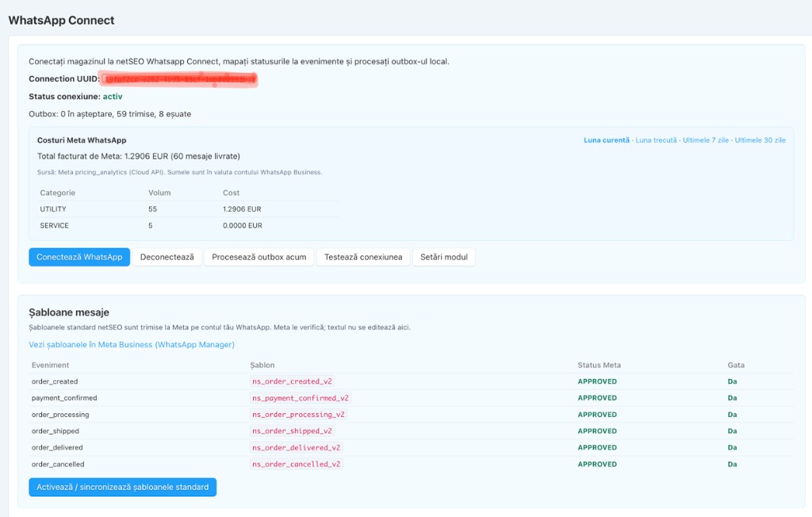Click the Conectează WhatsApp button
The height and width of the screenshot is (517, 812).
coord(79,257)
